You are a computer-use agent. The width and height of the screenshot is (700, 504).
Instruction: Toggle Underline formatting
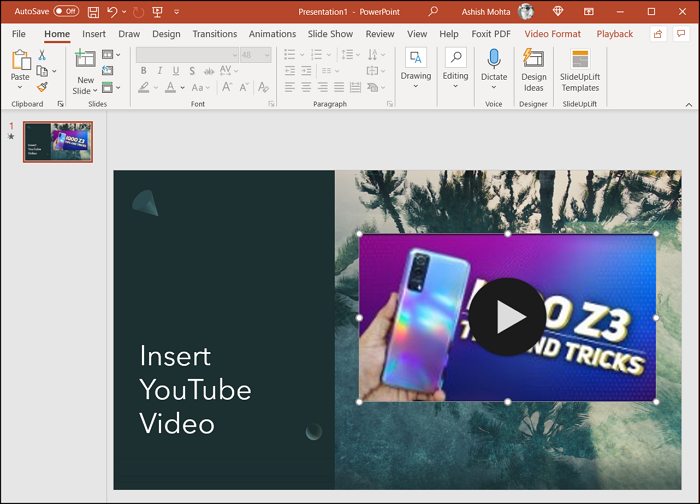pyautogui.click(x=176, y=71)
